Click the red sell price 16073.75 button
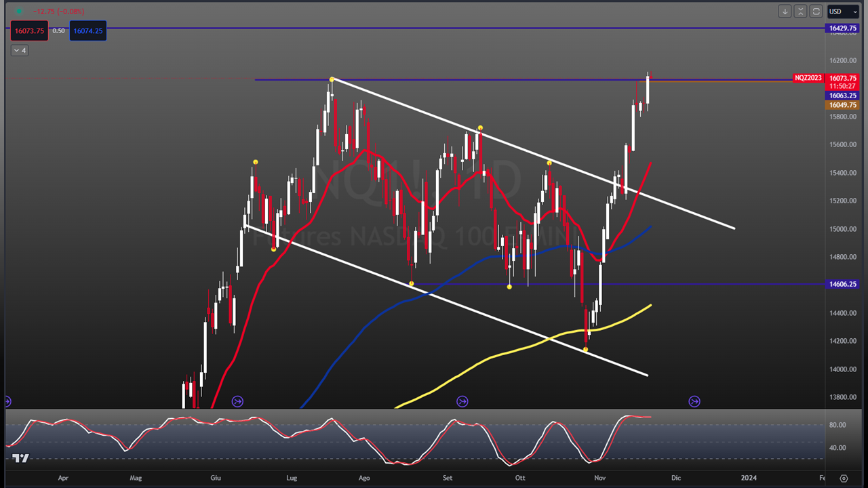This screenshot has width=868, height=488. coord(29,30)
